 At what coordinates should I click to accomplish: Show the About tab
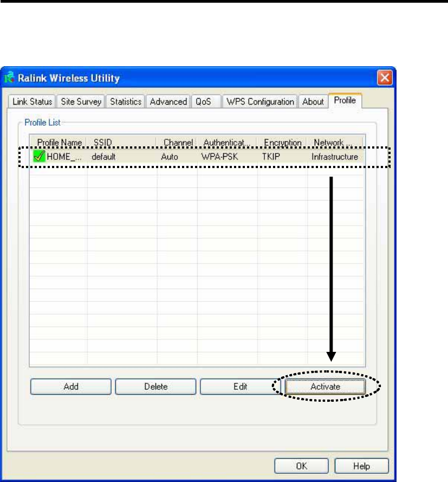(313, 102)
